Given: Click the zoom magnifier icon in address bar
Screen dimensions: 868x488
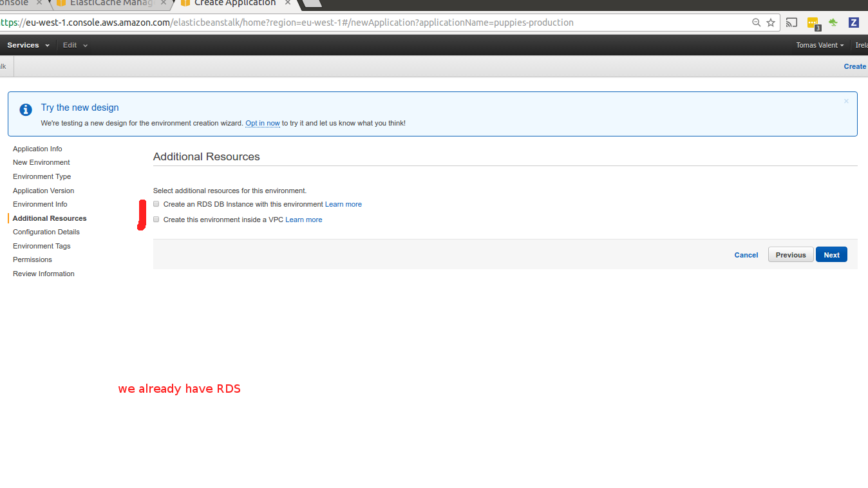Looking at the screenshot, I should (757, 23).
